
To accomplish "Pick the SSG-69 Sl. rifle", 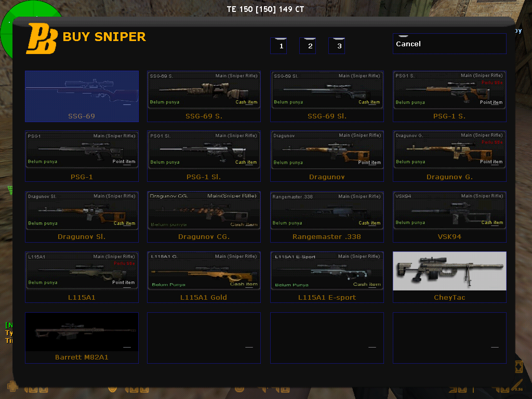I will tap(327, 96).
